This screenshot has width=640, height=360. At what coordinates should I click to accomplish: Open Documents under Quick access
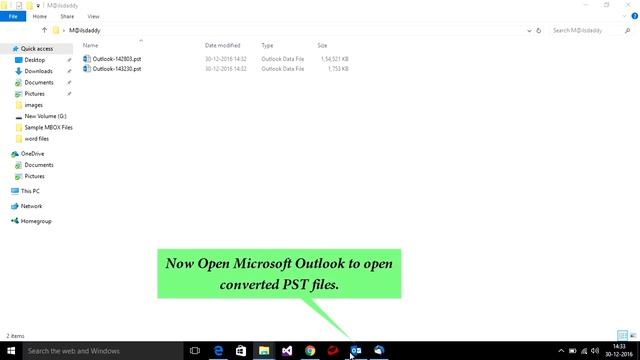point(39,82)
